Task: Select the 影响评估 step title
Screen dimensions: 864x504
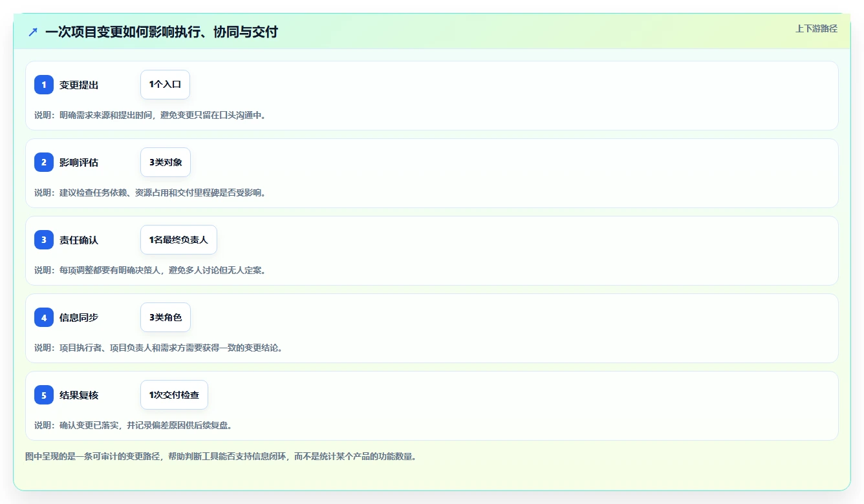Action: (79, 162)
